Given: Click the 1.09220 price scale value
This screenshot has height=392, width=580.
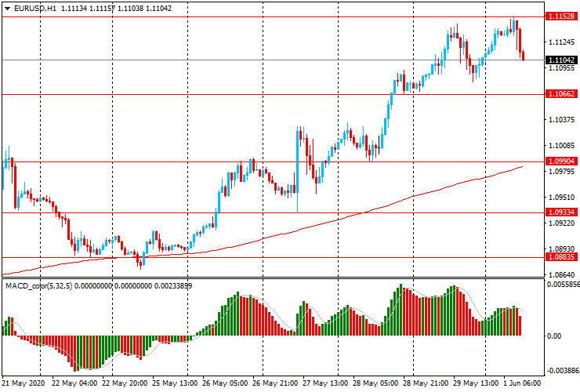Looking at the screenshot, I should tap(561, 223).
